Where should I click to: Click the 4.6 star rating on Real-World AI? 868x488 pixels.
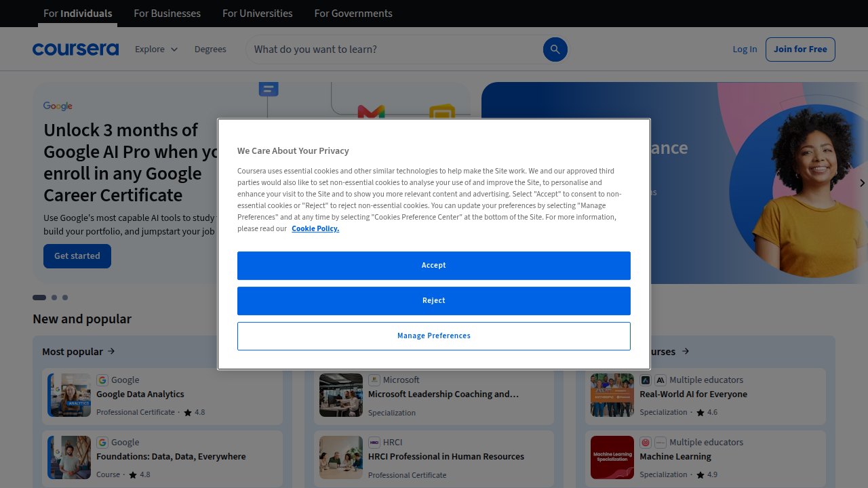(707, 412)
